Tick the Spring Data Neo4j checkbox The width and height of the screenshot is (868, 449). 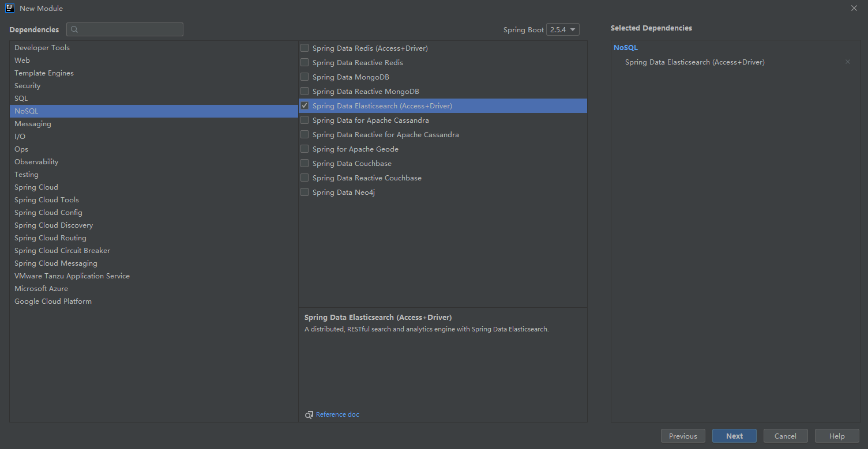point(305,192)
